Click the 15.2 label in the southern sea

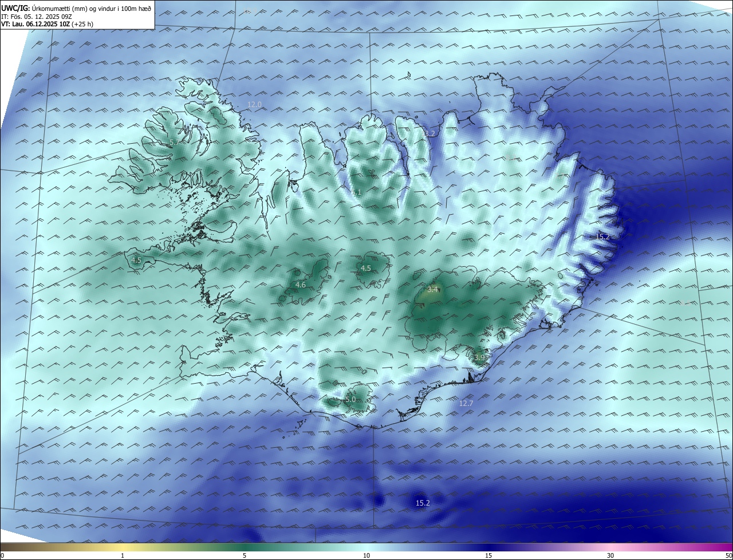(423, 503)
